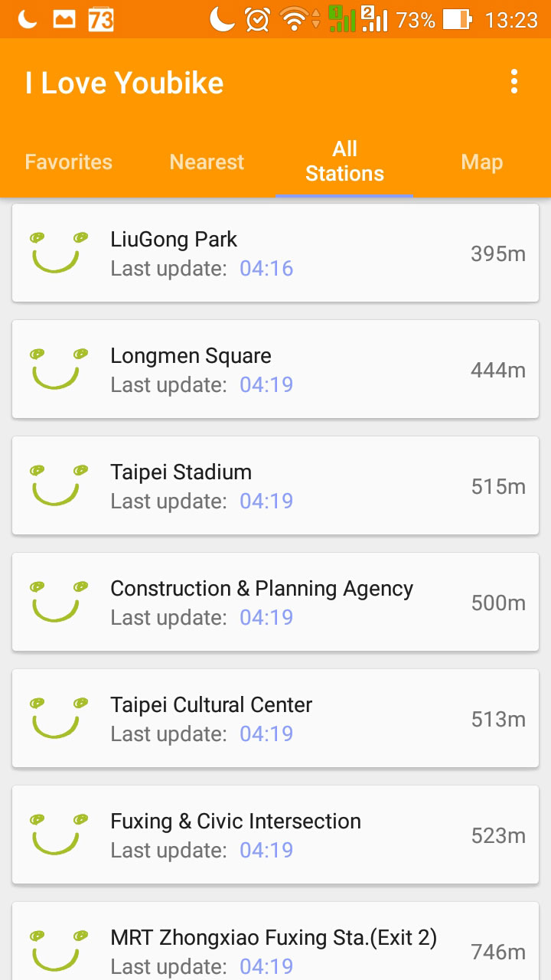Tap the battery indicator in the status bar
The width and height of the screenshot is (551, 980).
pyautogui.click(x=457, y=19)
